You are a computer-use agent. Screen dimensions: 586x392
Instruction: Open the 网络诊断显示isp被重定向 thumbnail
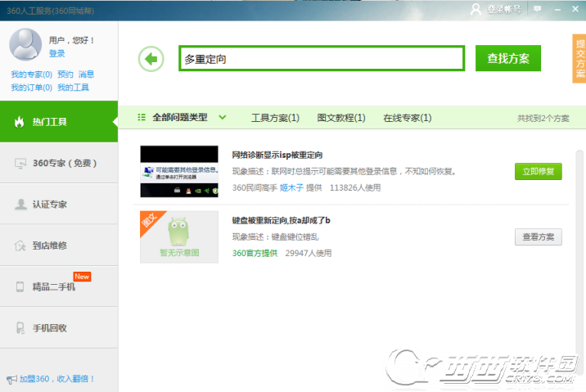coord(179,172)
